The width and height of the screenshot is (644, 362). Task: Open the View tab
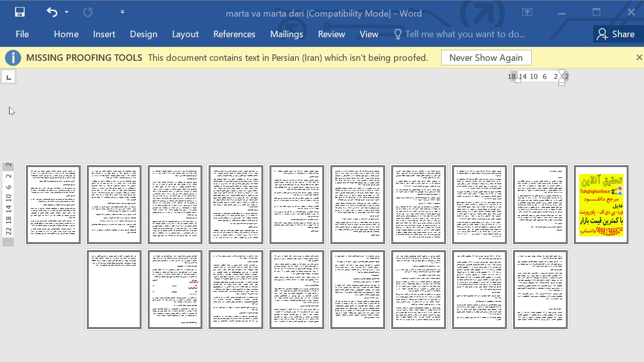pos(369,34)
